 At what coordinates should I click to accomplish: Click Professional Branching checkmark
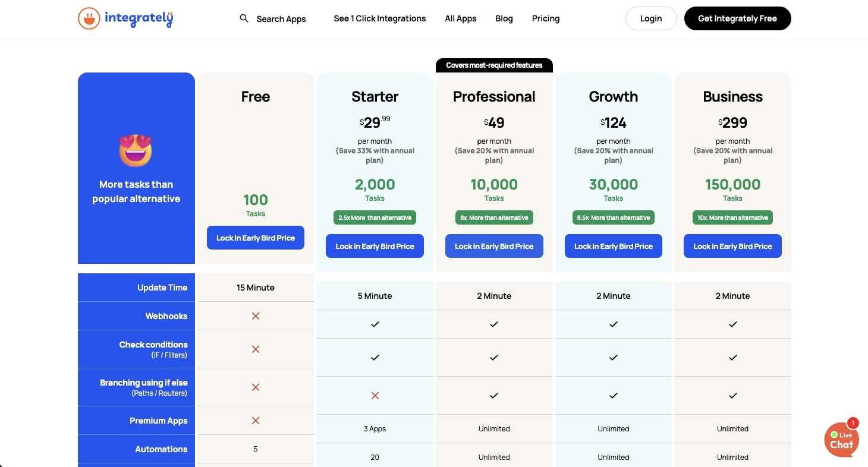(494, 396)
